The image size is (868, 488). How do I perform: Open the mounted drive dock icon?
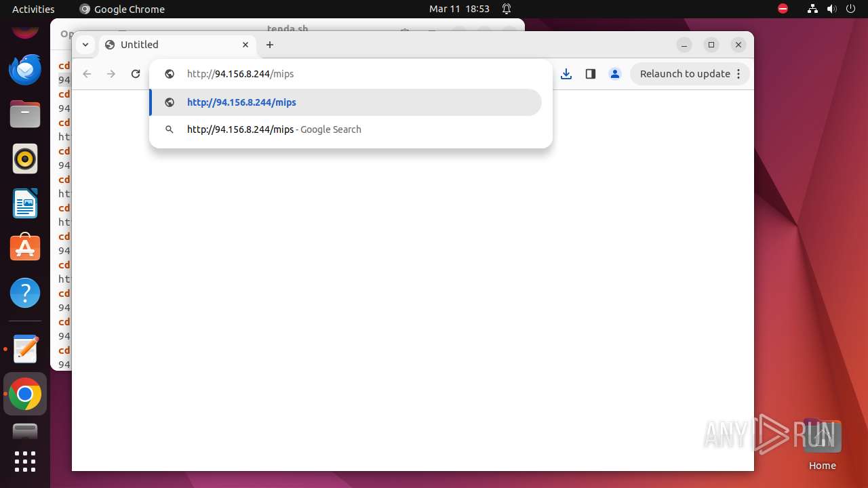click(25, 431)
